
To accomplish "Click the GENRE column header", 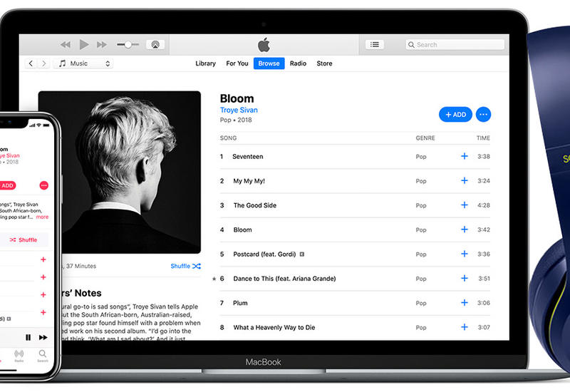I will pyautogui.click(x=425, y=138).
